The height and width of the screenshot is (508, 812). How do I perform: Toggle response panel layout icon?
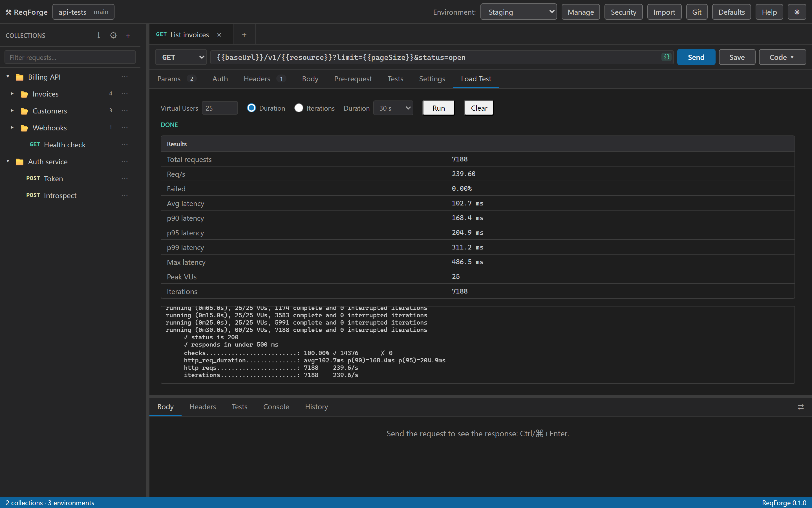(801, 407)
